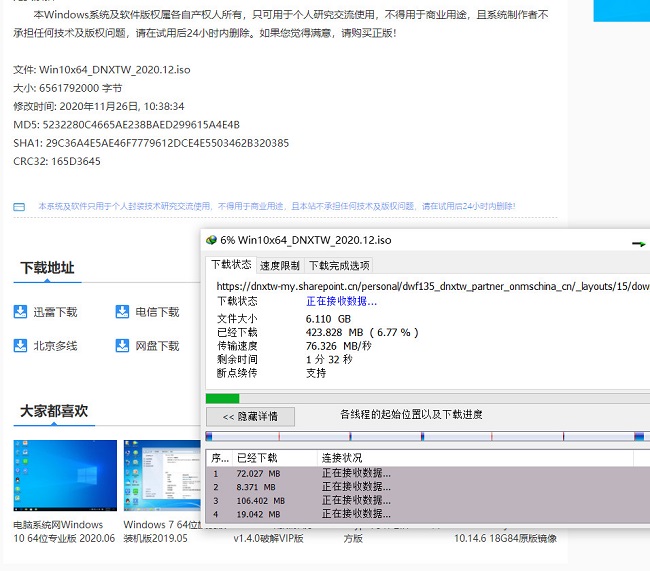Click the 下载地址 section heading
The width and height of the screenshot is (650, 571).
click(x=47, y=267)
